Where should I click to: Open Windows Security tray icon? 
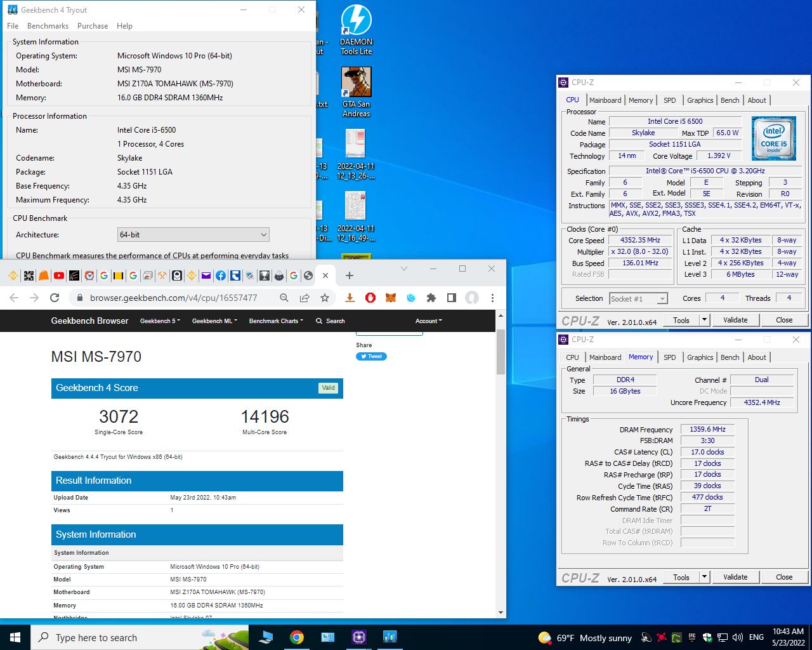coord(707,637)
